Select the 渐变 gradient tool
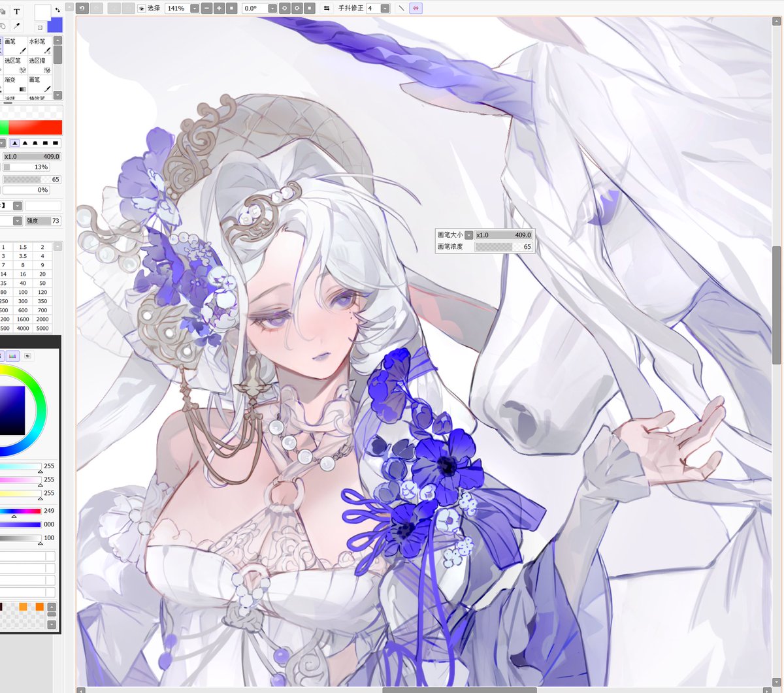The height and width of the screenshot is (693, 784). (x=15, y=84)
